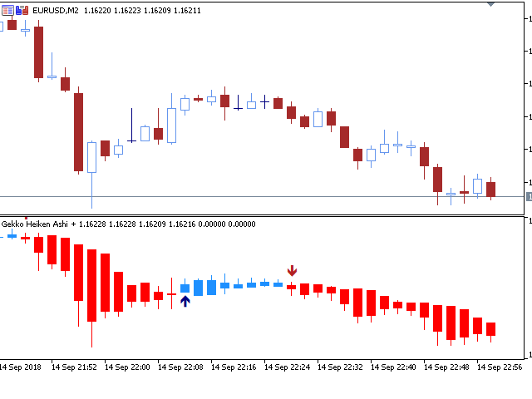Click the 1.16216 value in indicator header
Viewport: 532px width, 399px height.
(x=182, y=224)
